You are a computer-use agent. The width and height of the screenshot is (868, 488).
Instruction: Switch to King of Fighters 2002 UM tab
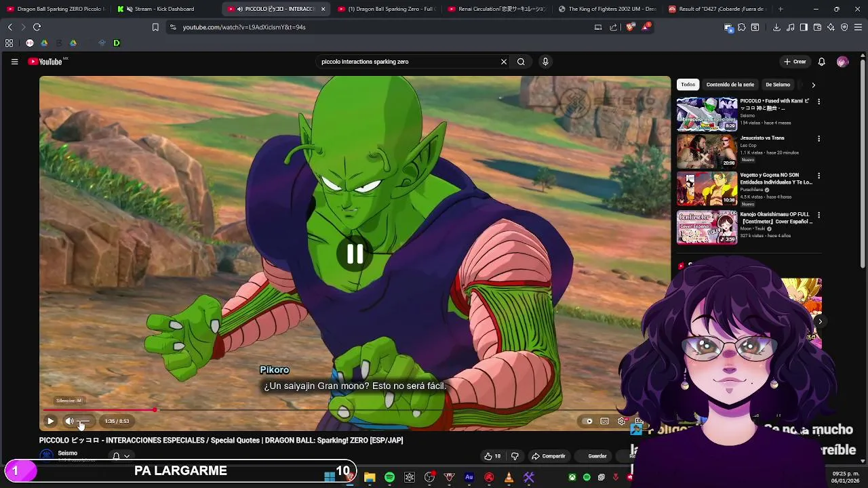[x=608, y=9]
